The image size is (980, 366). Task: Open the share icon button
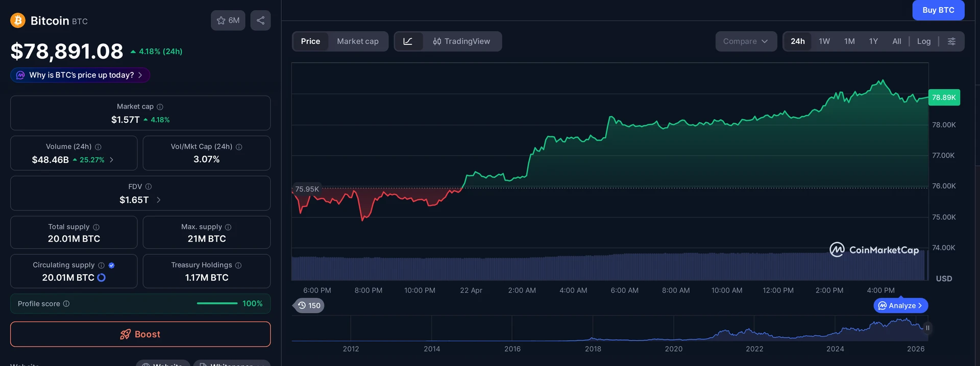pyautogui.click(x=260, y=20)
